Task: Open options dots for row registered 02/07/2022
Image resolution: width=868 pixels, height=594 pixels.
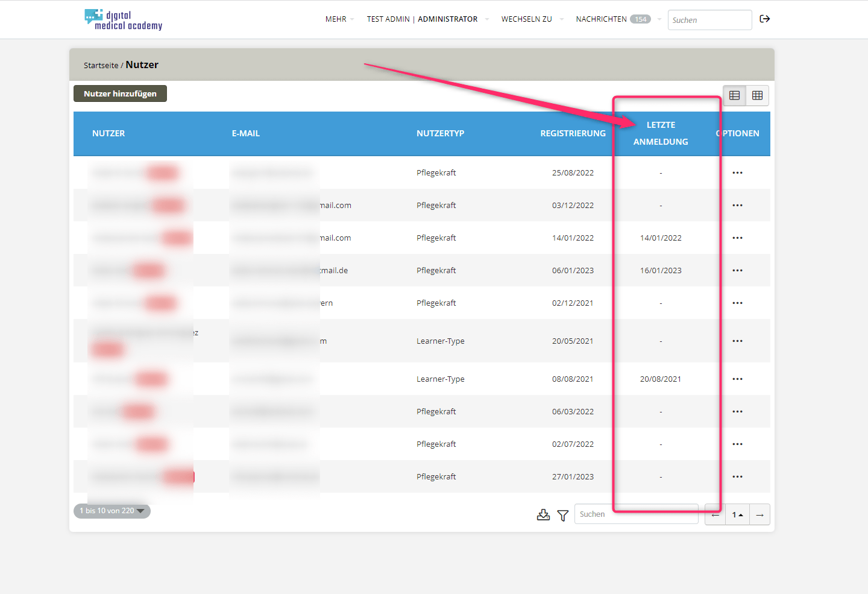Action: click(737, 444)
